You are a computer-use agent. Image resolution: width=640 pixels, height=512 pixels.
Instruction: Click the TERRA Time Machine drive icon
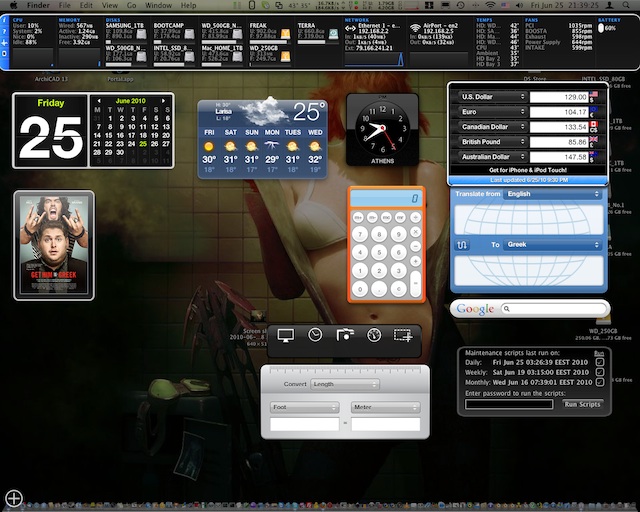click(333, 34)
